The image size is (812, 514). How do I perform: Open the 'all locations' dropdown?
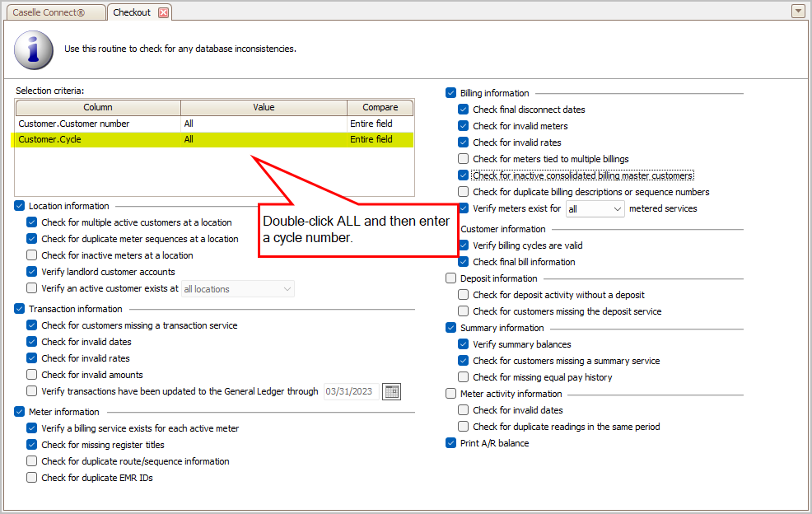click(238, 289)
